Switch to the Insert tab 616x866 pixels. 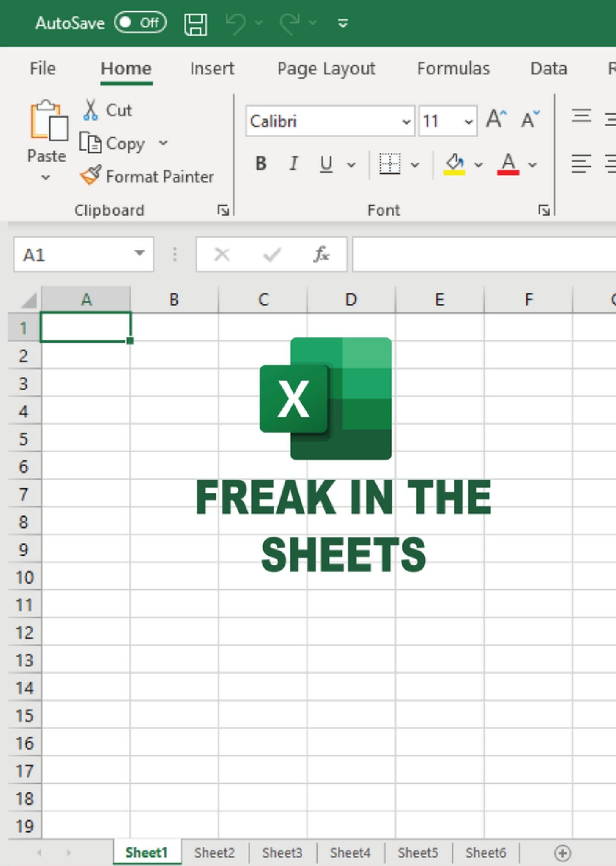[212, 69]
